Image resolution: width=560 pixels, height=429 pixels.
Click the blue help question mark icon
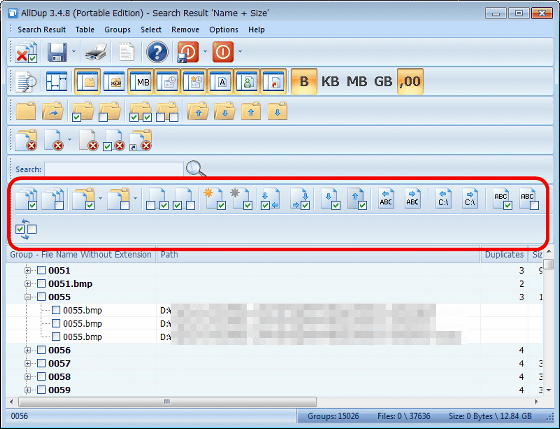click(x=157, y=52)
